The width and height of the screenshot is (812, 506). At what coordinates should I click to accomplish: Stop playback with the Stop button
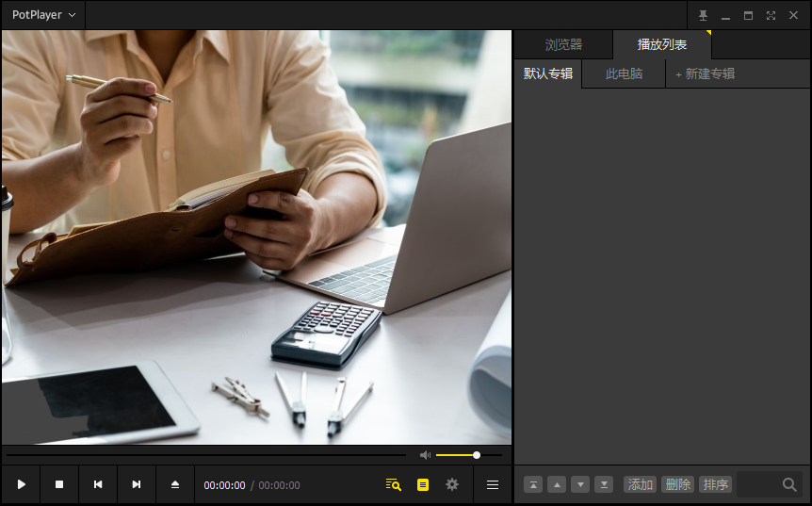click(x=59, y=484)
